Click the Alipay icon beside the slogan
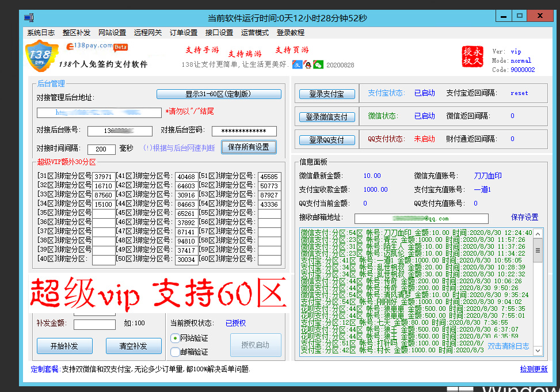 (x=297, y=64)
